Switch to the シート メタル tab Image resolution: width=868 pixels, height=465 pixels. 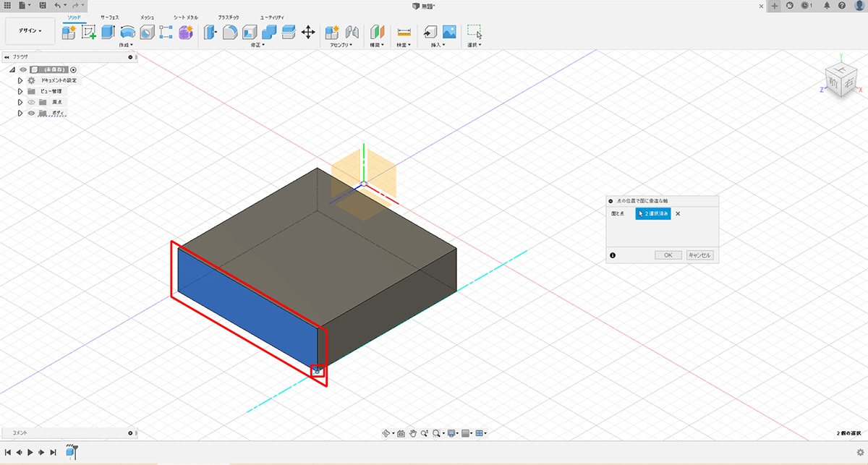tap(185, 16)
